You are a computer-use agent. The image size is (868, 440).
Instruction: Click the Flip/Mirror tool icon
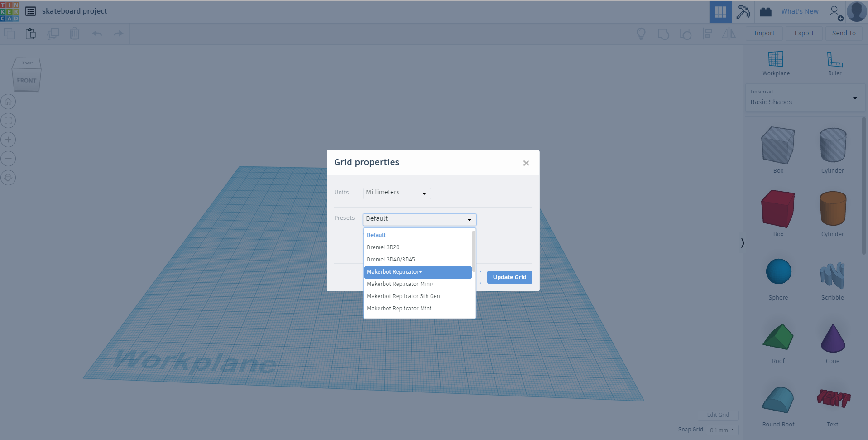click(x=729, y=34)
